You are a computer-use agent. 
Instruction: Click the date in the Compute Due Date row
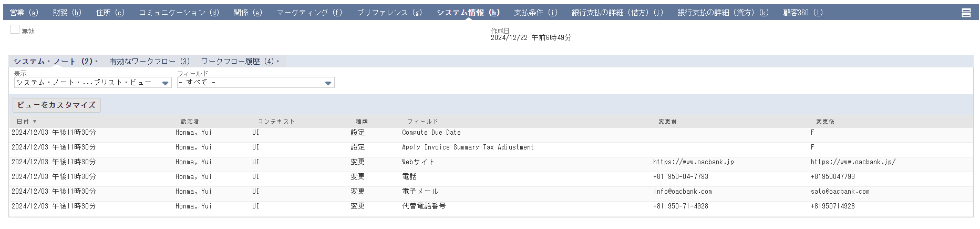point(54,133)
